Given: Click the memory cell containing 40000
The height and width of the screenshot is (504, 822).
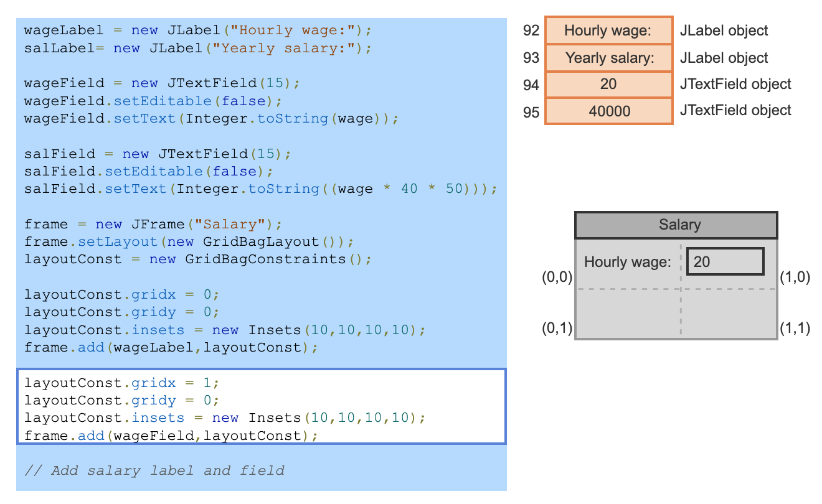Looking at the screenshot, I should pyautogui.click(x=608, y=111).
